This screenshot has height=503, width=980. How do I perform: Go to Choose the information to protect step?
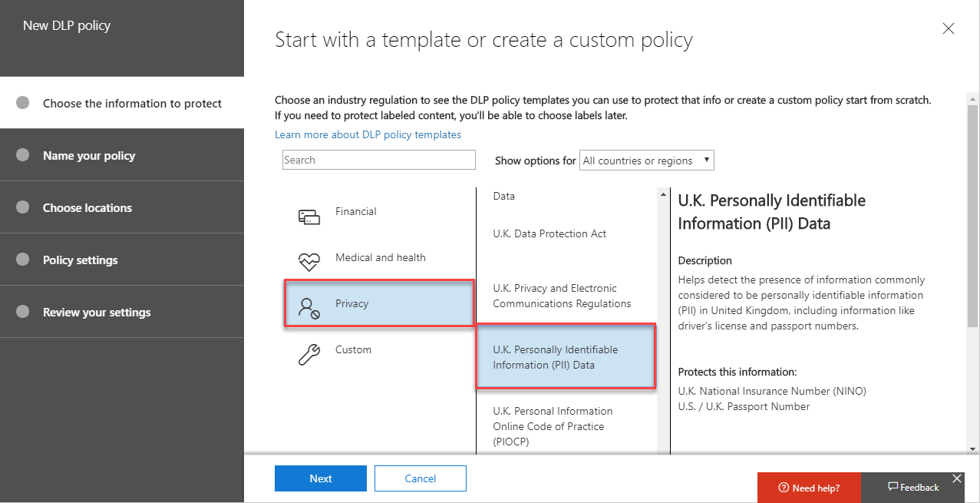(122, 103)
